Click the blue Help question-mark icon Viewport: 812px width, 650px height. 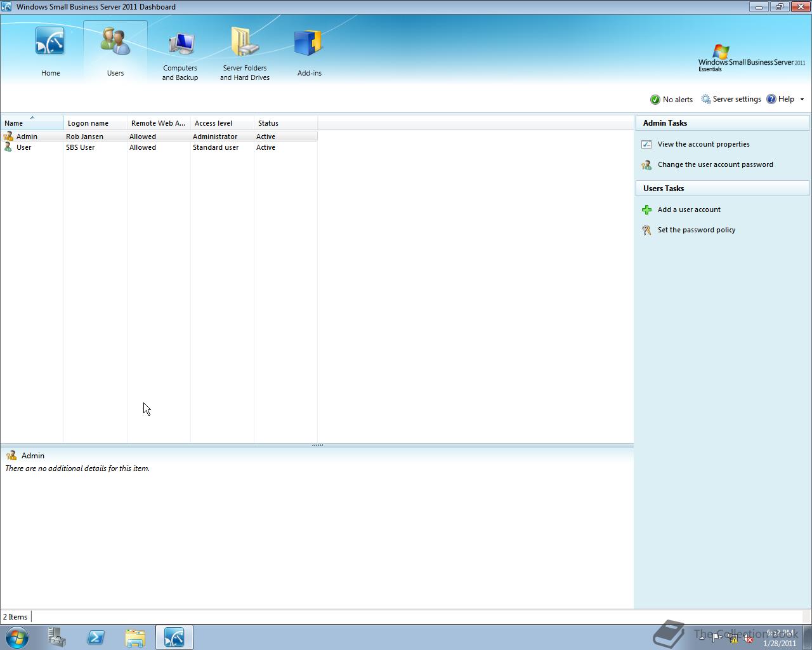(x=771, y=99)
